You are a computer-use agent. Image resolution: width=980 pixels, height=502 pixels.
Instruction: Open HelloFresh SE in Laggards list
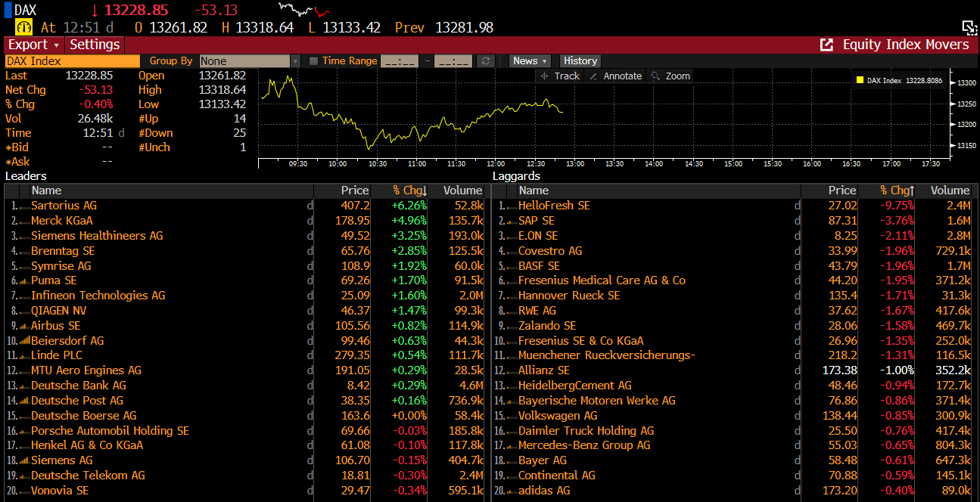pyautogui.click(x=554, y=206)
